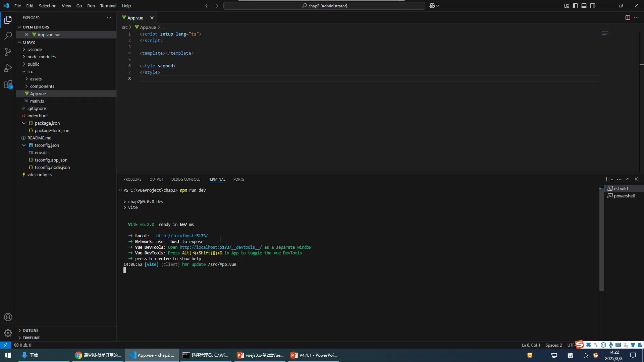Collapse the src folder
Viewport: 644px width, 362px height.
(30, 71)
